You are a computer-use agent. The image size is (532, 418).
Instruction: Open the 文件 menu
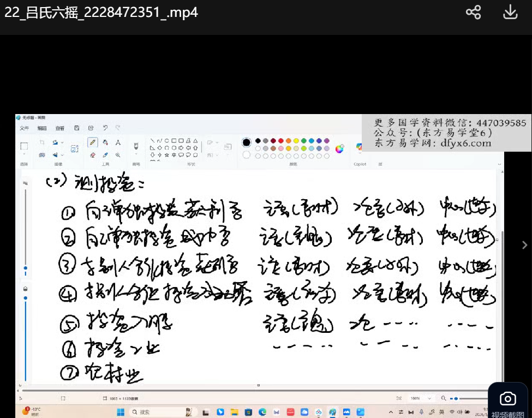(x=25, y=128)
